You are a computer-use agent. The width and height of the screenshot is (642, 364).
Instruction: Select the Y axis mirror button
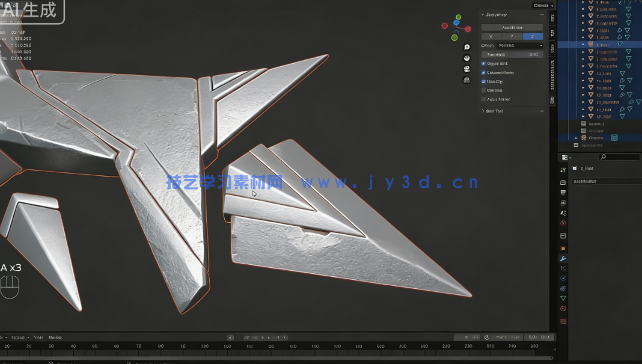pos(512,36)
